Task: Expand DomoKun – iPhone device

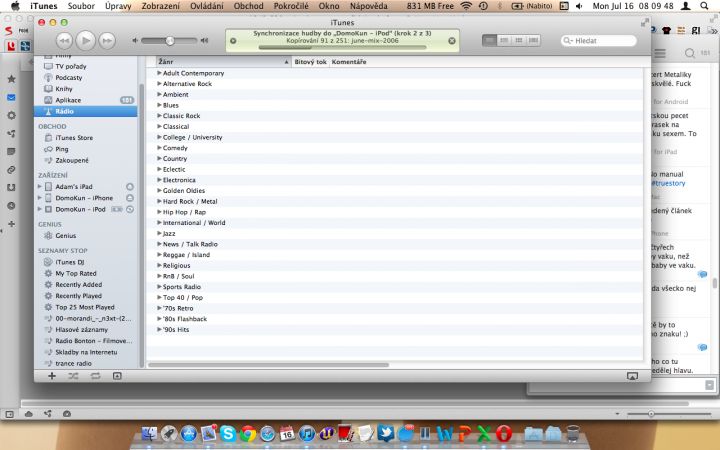Action: (39, 198)
